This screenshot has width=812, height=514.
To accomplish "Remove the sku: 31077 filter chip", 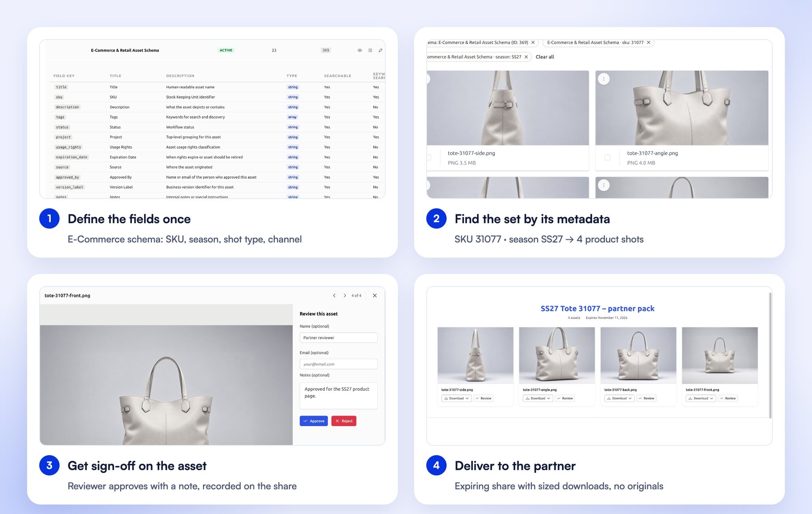I will 648,42.
